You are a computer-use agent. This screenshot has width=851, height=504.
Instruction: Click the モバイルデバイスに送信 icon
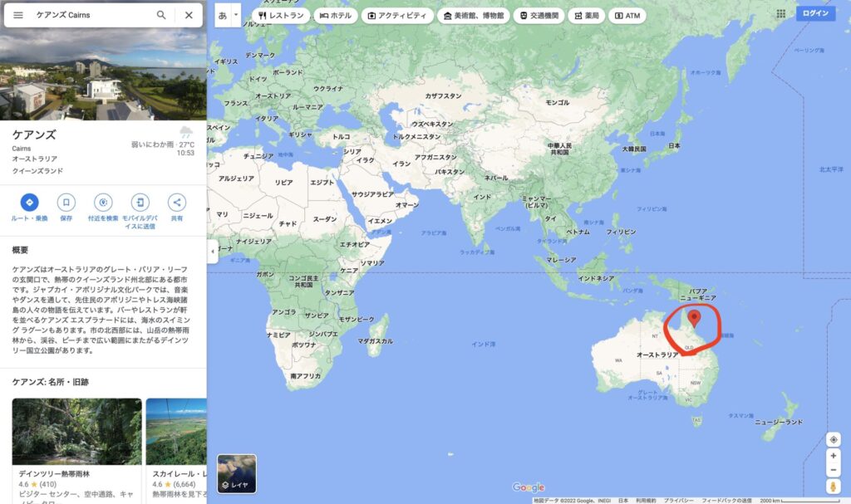(140, 203)
